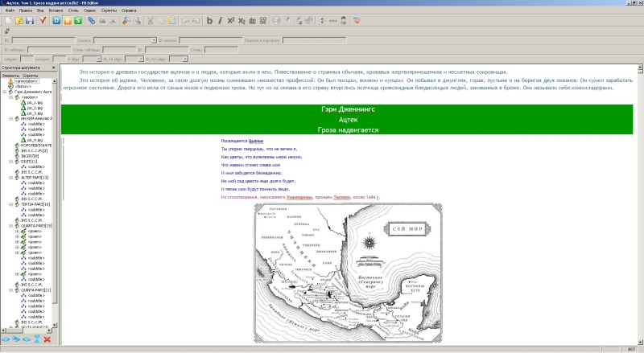Viewport: 644px width, 353px height.
Task: Open find with the binoculars toolbar icon
Action: [x=126, y=21]
